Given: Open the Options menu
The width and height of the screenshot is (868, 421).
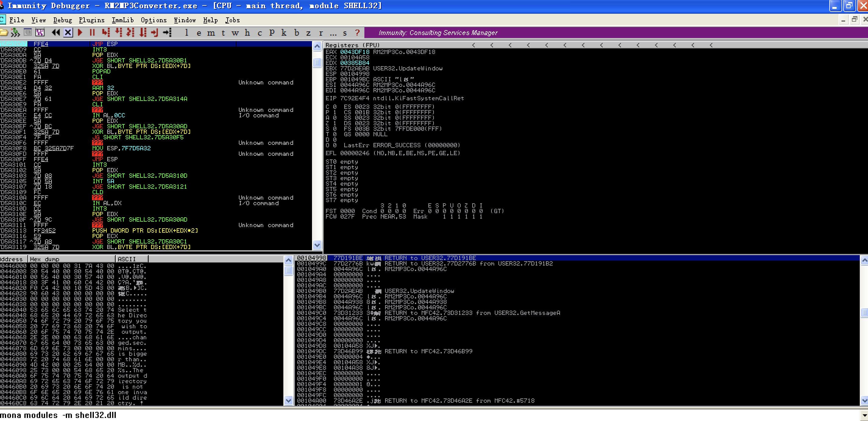Looking at the screenshot, I should point(154,20).
